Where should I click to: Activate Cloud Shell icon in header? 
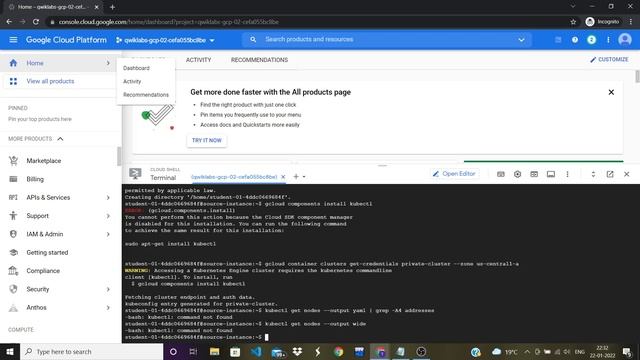(x=558, y=40)
